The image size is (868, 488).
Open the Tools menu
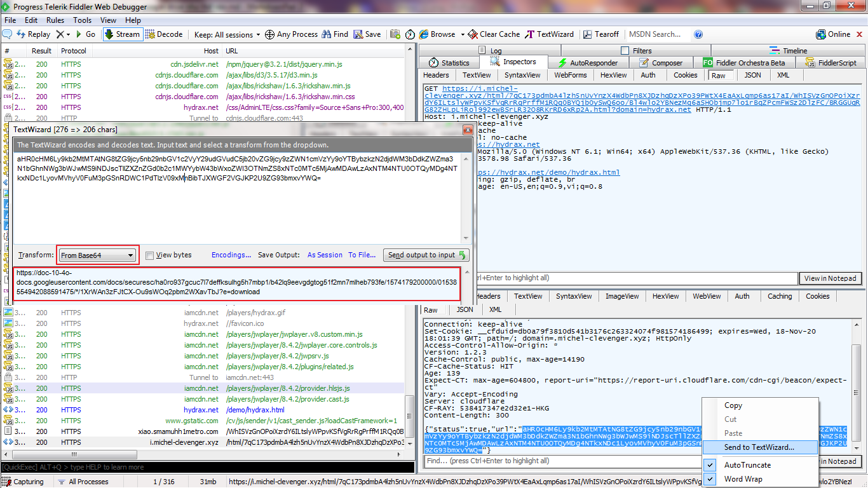tap(83, 20)
